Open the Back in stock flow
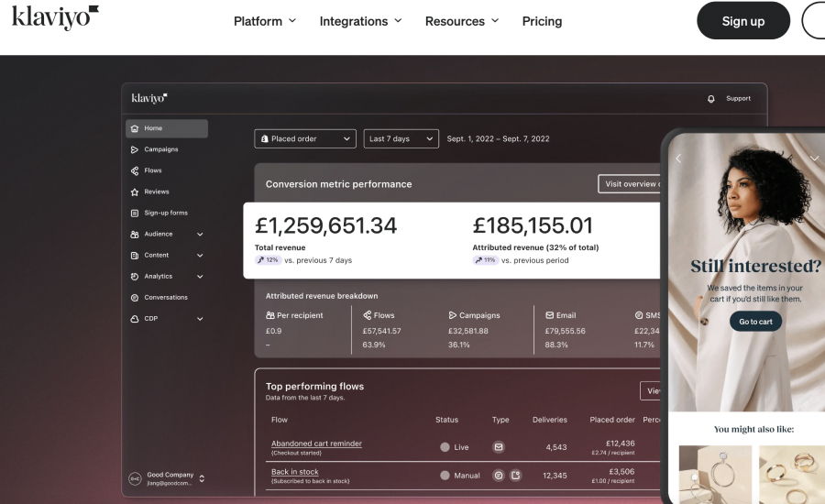 coord(294,472)
